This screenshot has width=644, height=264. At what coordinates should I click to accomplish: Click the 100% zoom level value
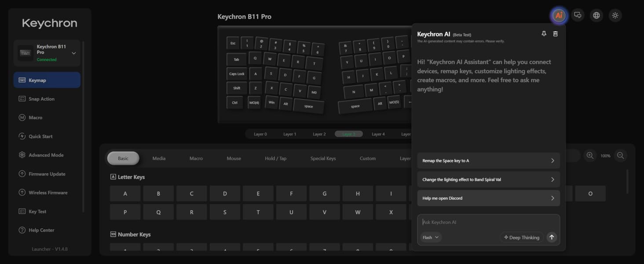[605, 156]
